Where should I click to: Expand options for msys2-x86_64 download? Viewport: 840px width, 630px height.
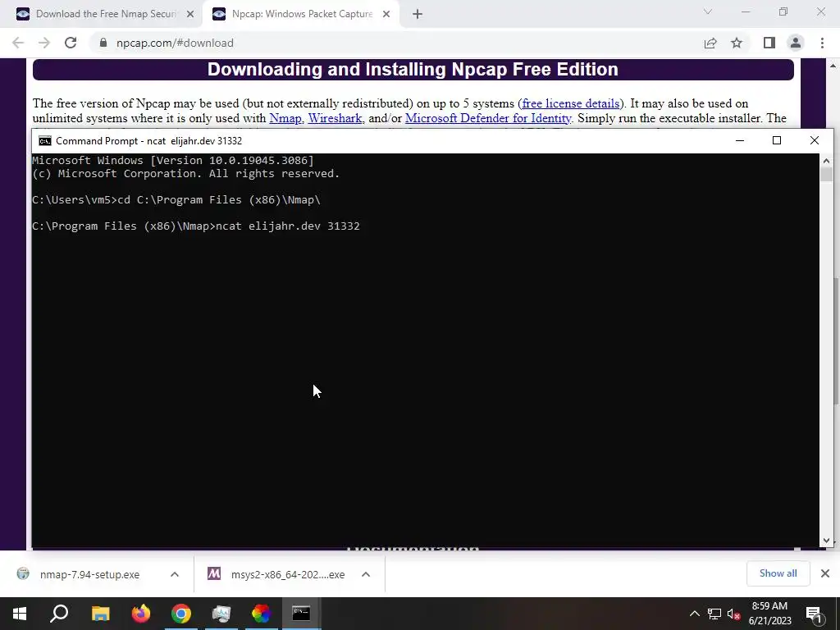pos(366,574)
